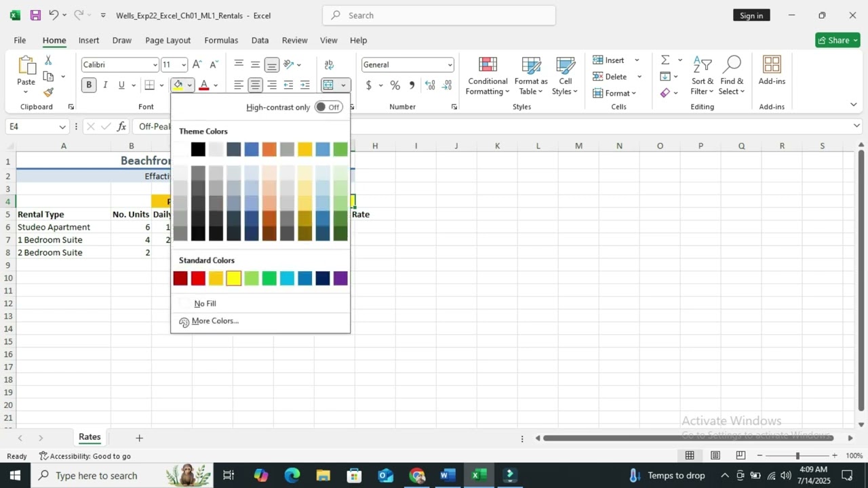Image resolution: width=868 pixels, height=488 pixels.
Task: Switch to Page Break Preview view
Action: [741, 455]
